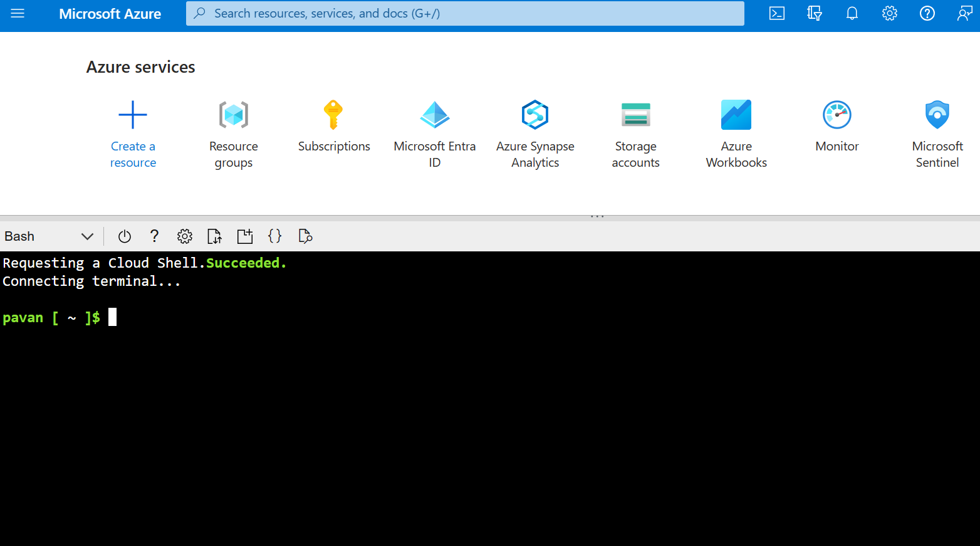Viewport: 980px width, 546px height.
Task: Open Subscriptions key icon
Action: 333,115
